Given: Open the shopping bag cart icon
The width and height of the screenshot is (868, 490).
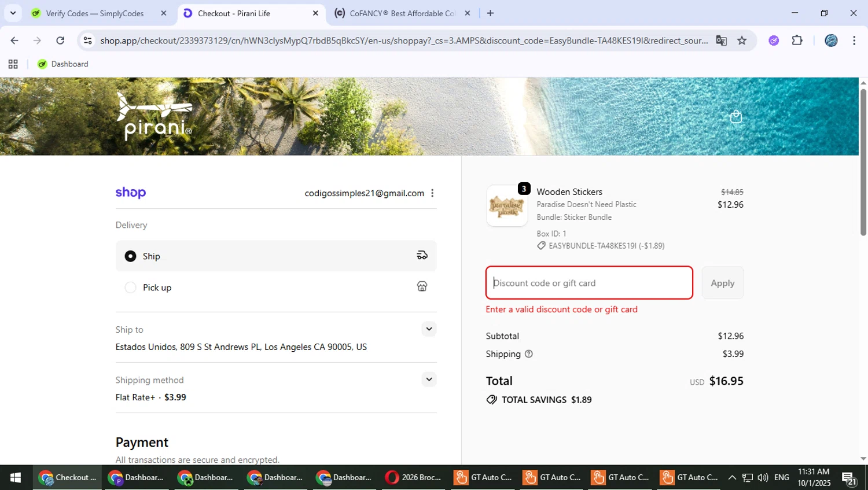Looking at the screenshot, I should click(736, 117).
